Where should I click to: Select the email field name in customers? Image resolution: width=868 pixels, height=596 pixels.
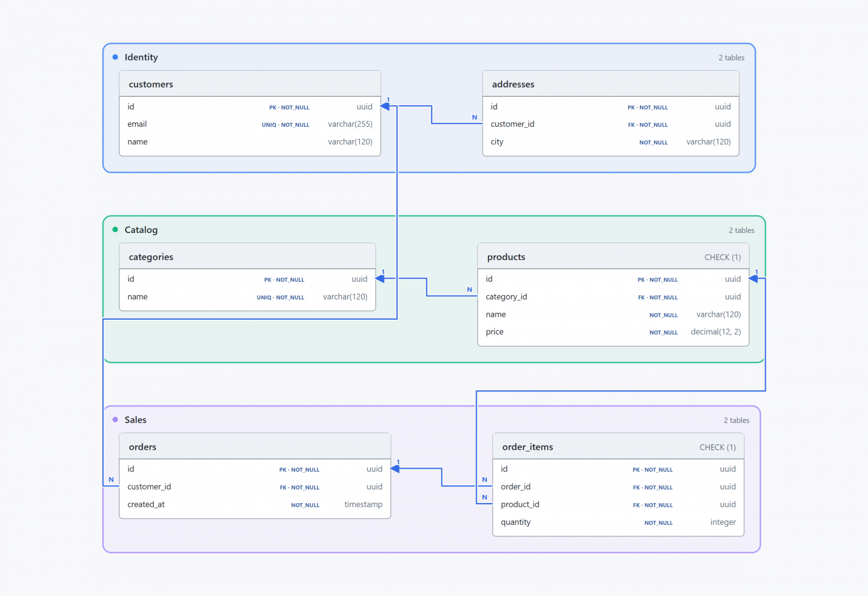(137, 124)
